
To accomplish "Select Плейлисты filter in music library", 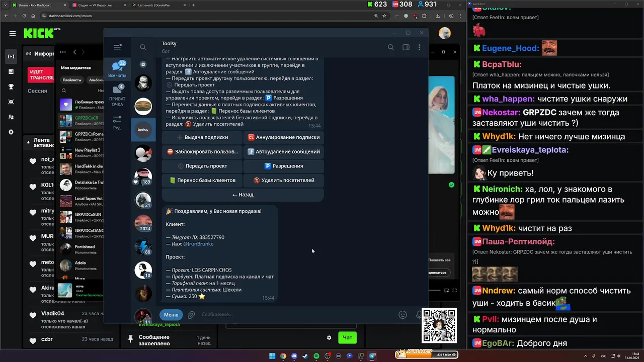I will pyautogui.click(x=72, y=80).
